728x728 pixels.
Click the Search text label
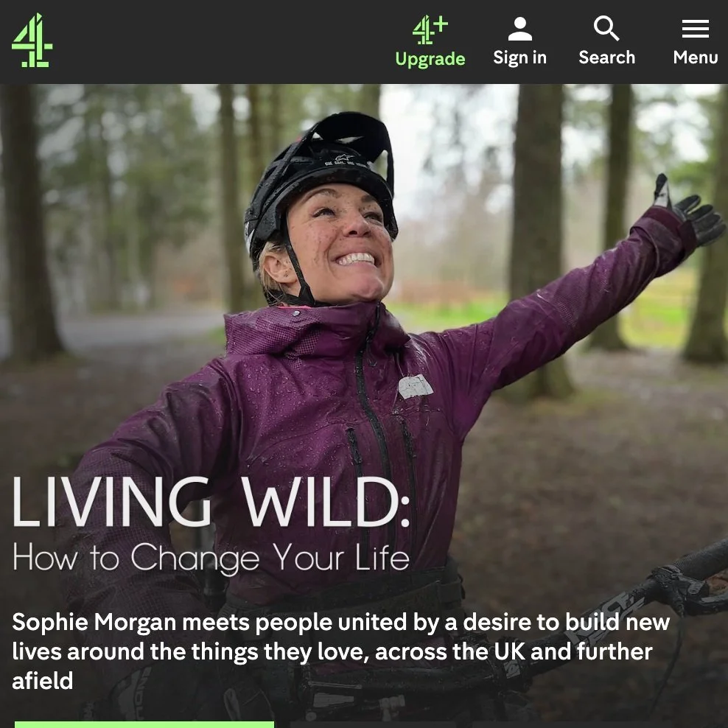pos(607,57)
